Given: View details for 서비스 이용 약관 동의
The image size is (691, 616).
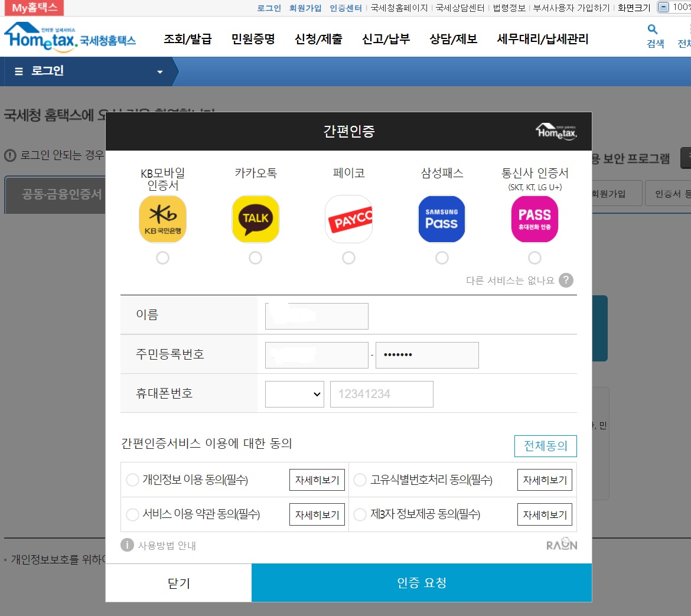Looking at the screenshot, I should [x=317, y=514].
